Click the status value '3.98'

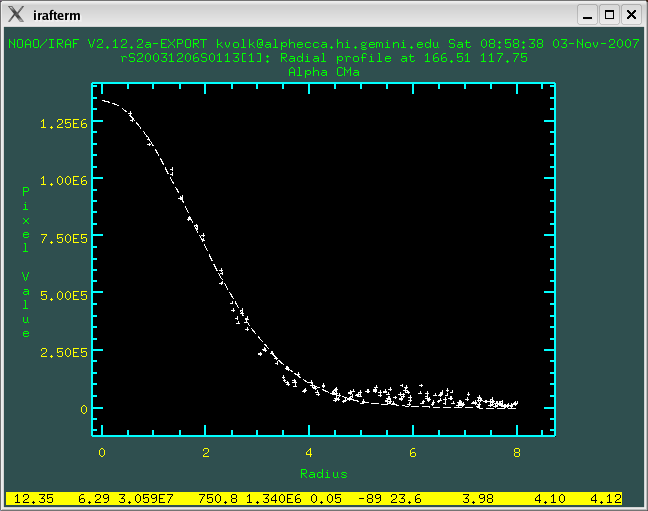[477, 499]
